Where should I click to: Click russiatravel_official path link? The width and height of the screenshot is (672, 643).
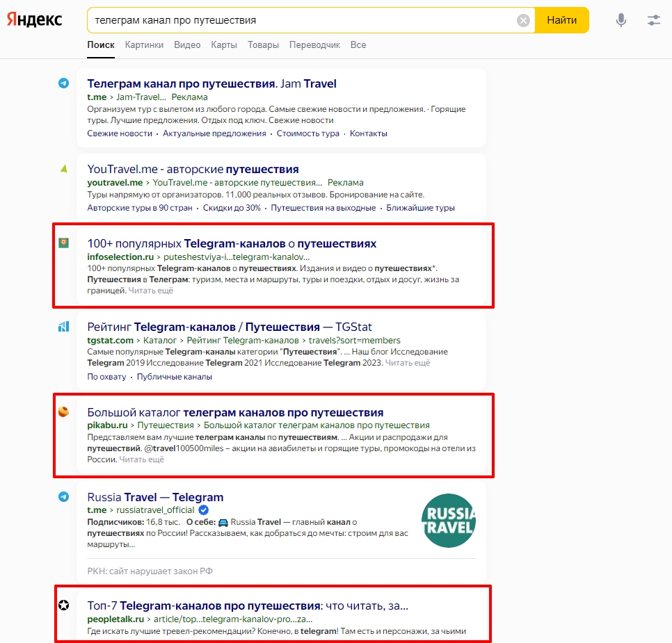click(155, 510)
